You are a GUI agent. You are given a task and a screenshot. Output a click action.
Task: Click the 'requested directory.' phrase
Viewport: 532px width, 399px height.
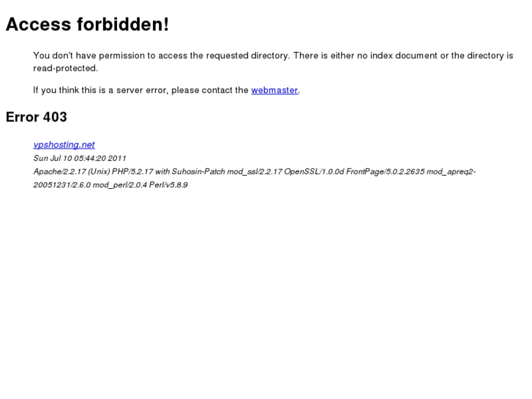click(x=248, y=56)
